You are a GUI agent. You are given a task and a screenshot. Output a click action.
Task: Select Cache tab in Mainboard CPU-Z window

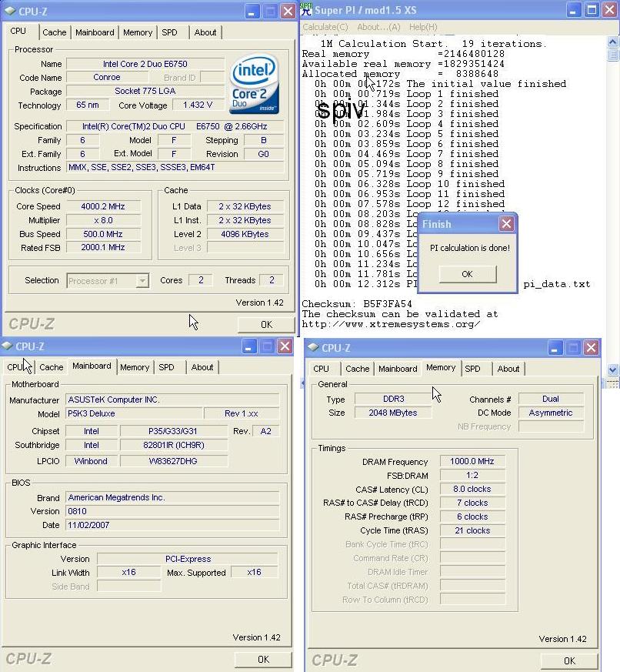52,367
